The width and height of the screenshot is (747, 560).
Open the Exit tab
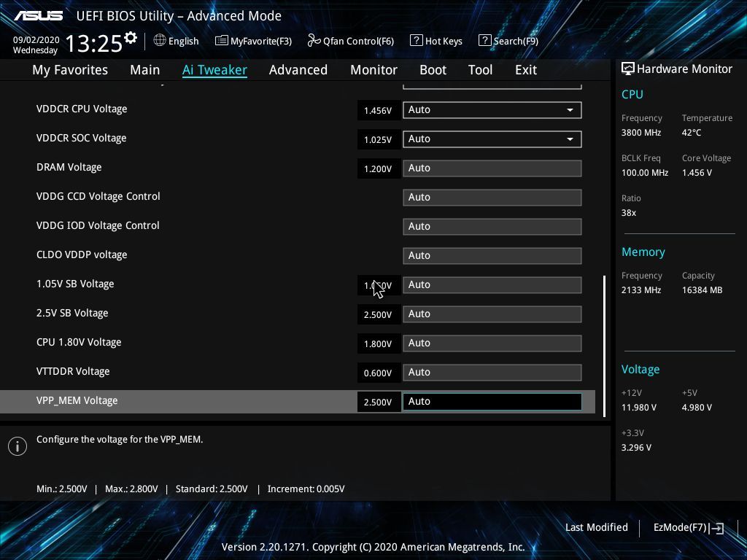tap(526, 70)
